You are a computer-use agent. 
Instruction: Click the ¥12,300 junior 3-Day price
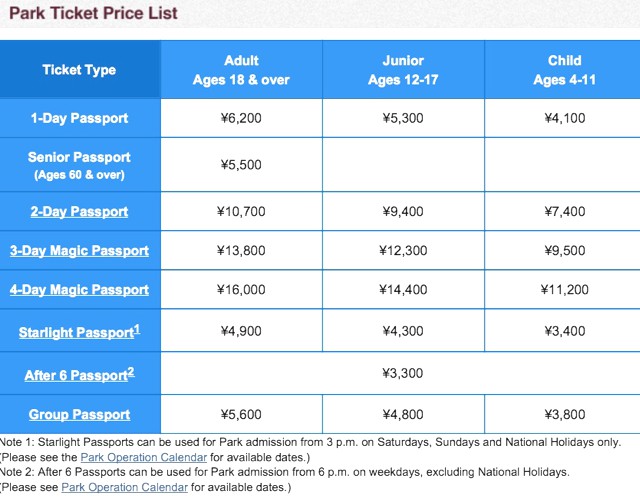(x=403, y=251)
